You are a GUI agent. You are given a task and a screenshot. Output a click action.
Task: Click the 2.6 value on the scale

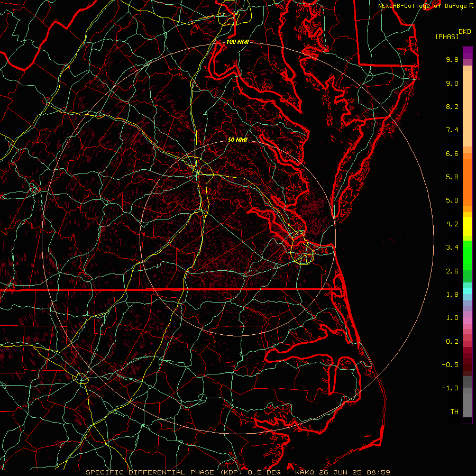(452, 271)
